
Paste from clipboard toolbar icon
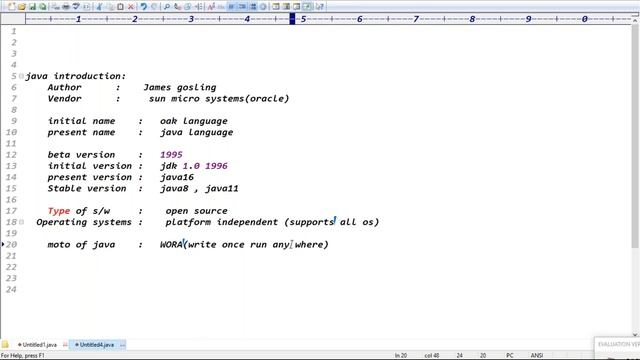(120, 7)
